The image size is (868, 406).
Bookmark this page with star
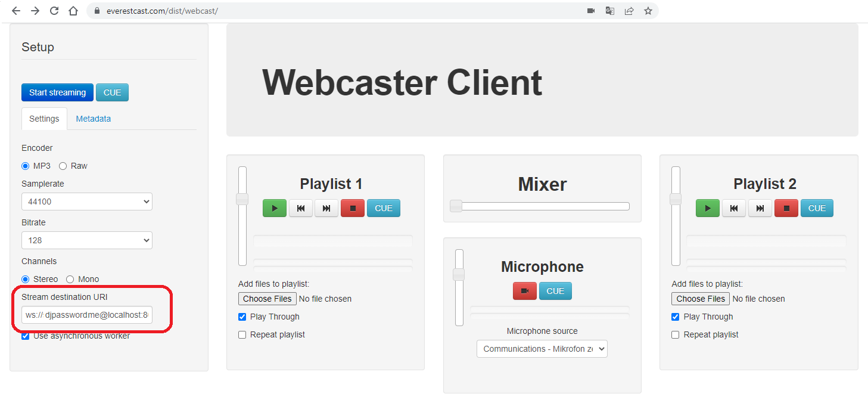pyautogui.click(x=648, y=11)
